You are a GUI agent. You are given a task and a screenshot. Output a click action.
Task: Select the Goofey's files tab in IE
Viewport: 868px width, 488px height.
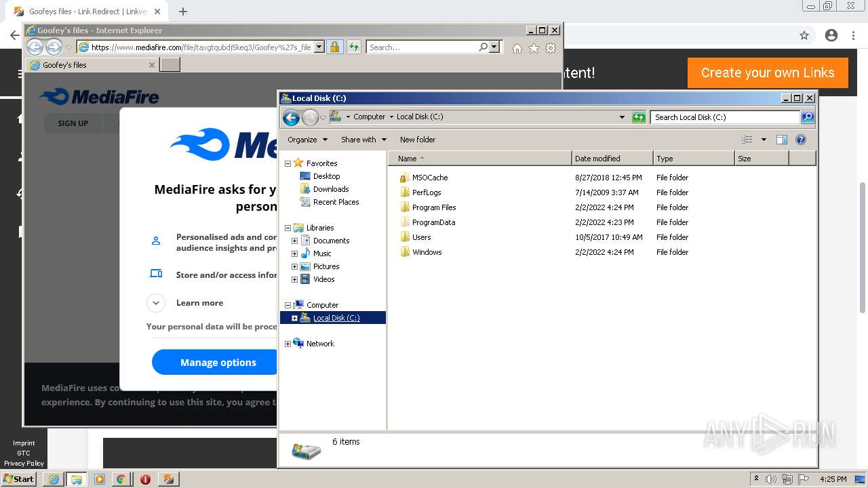92,65
